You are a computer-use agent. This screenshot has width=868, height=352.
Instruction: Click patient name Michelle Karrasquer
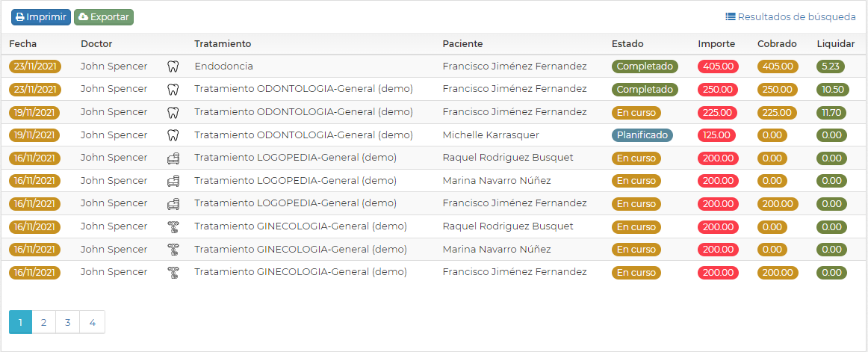pos(491,135)
